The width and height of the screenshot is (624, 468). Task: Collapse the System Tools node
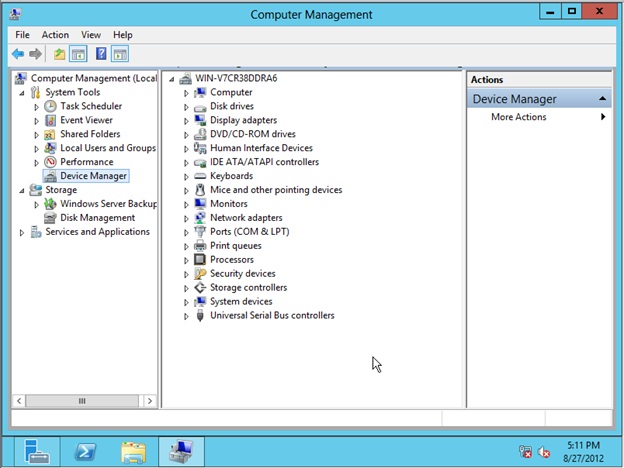click(x=22, y=93)
